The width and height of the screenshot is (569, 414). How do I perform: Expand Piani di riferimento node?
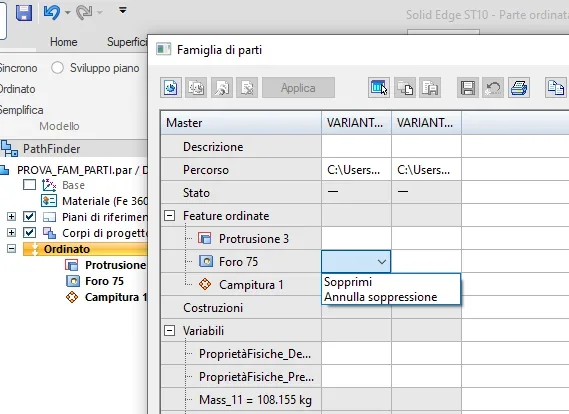12,217
